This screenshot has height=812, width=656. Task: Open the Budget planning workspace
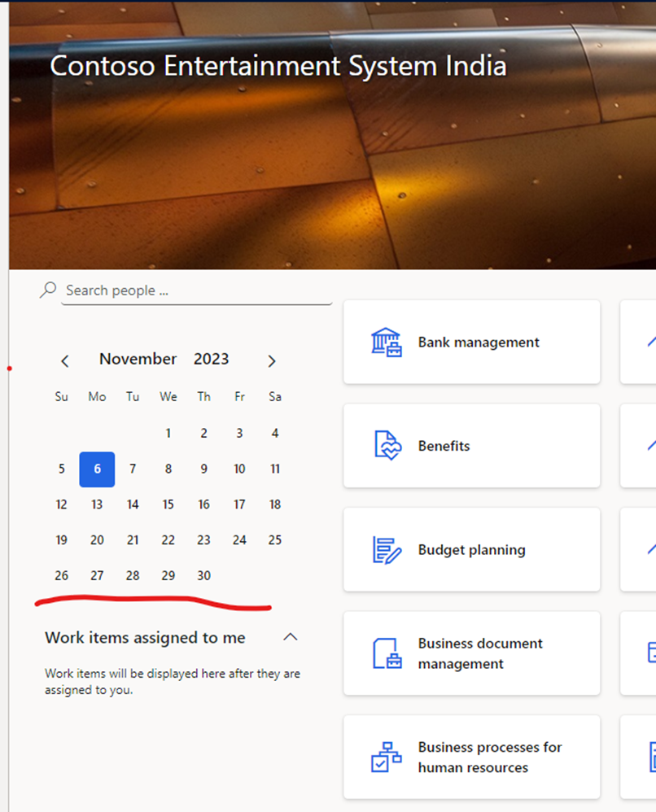click(x=471, y=549)
